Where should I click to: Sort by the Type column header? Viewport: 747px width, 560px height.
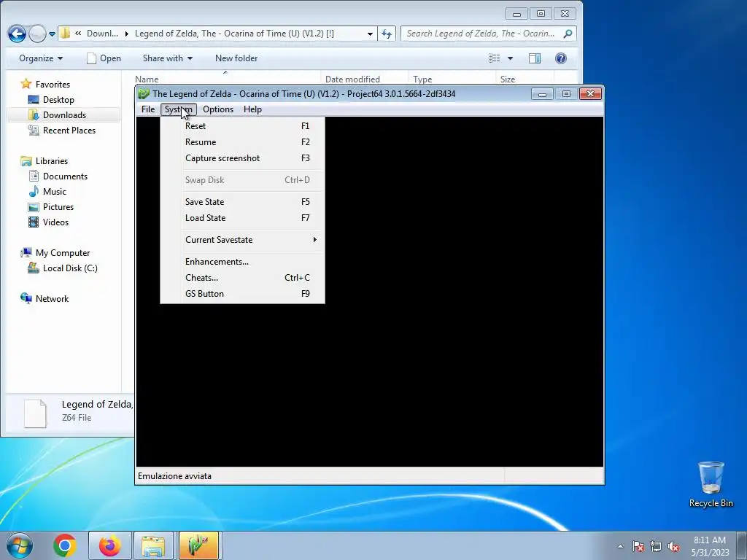(x=452, y=79)
